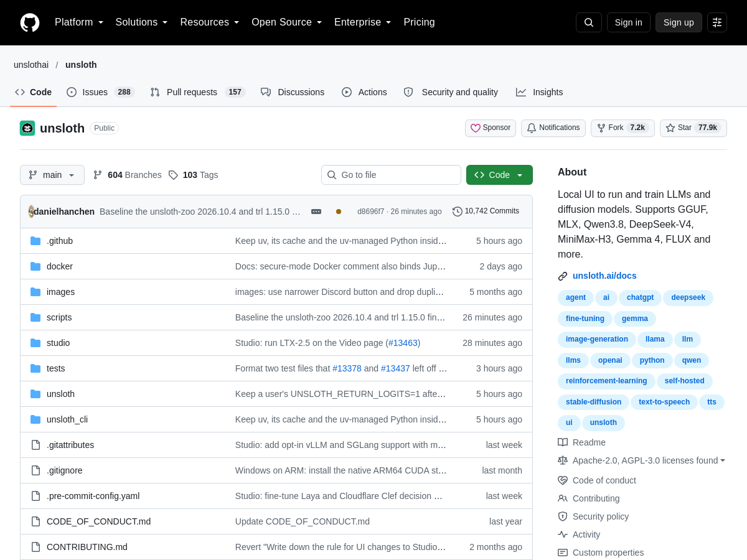
Task: Switch to Security and quality tab
Action: tap(451, 92)
